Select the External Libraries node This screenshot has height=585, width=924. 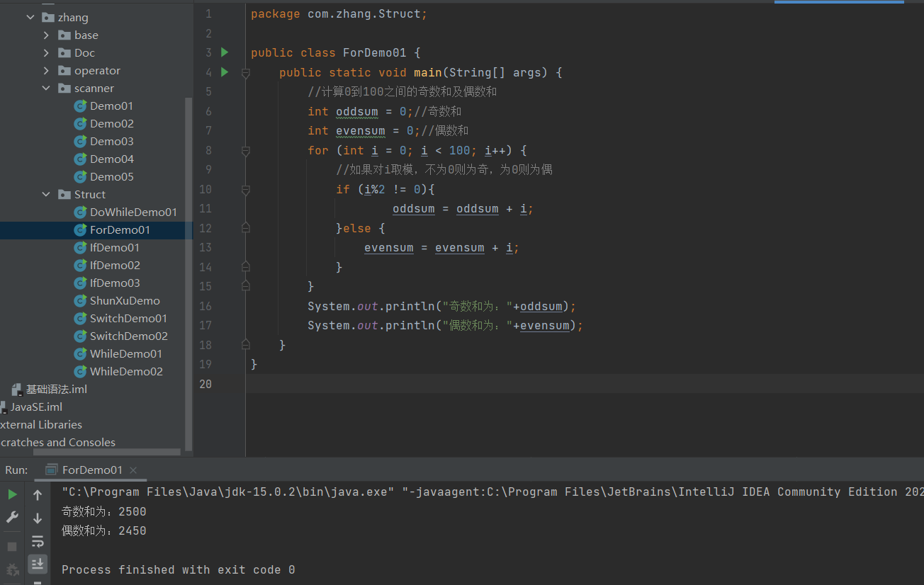(41, 425)
